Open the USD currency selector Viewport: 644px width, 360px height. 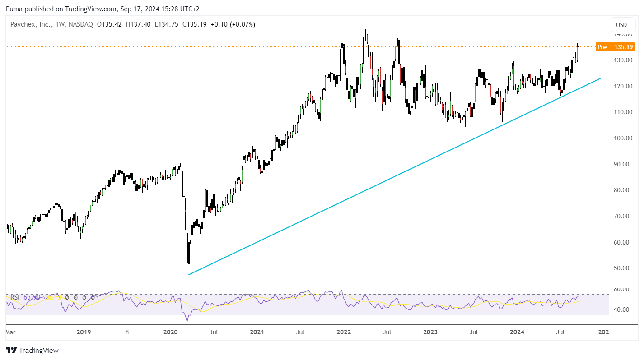[x=621, y=25]
